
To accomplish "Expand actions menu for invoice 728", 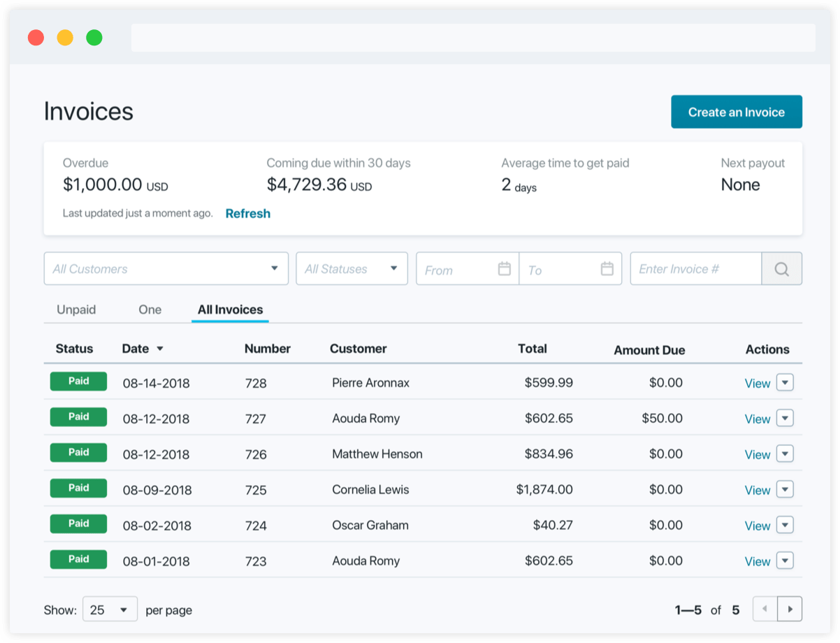I will (x=785, y=383).
